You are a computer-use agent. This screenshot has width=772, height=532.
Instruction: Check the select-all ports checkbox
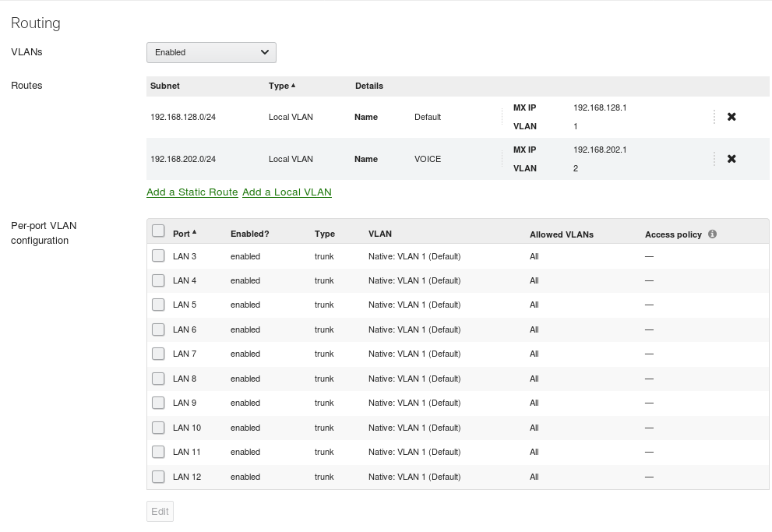[x=158, y=231]
